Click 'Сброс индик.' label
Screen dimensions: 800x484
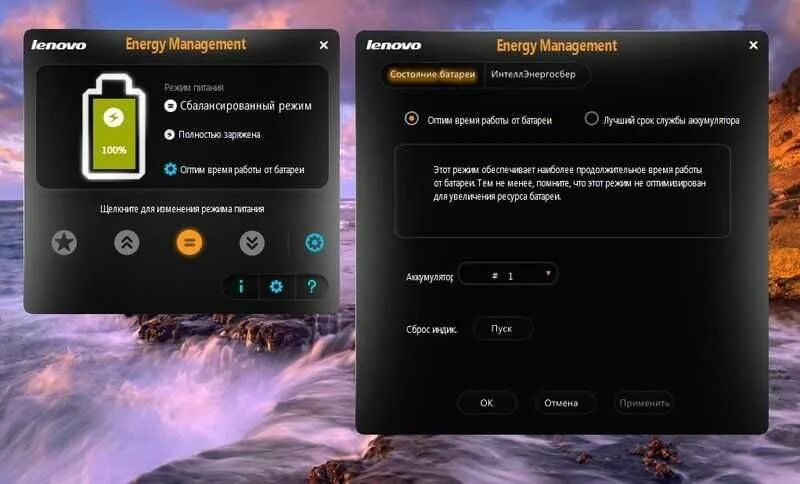pyautogui.click(x=431, y=329)
